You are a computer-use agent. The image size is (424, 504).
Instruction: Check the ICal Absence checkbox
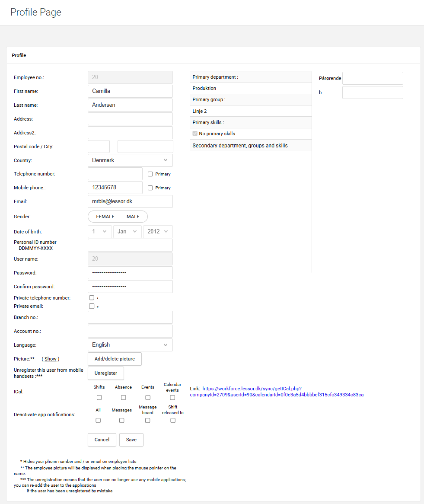124,398
